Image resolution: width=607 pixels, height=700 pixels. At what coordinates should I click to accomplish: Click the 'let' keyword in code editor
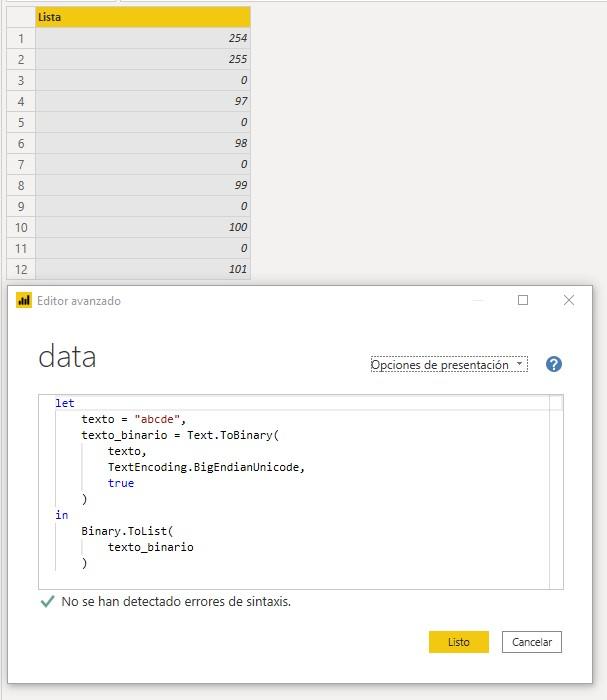pyautogui.click(x=65, y=403)
